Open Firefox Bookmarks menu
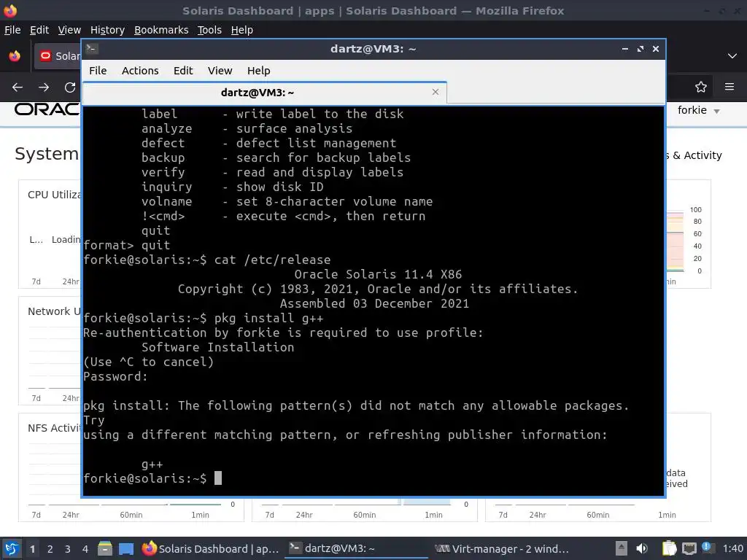 (161, 30)
